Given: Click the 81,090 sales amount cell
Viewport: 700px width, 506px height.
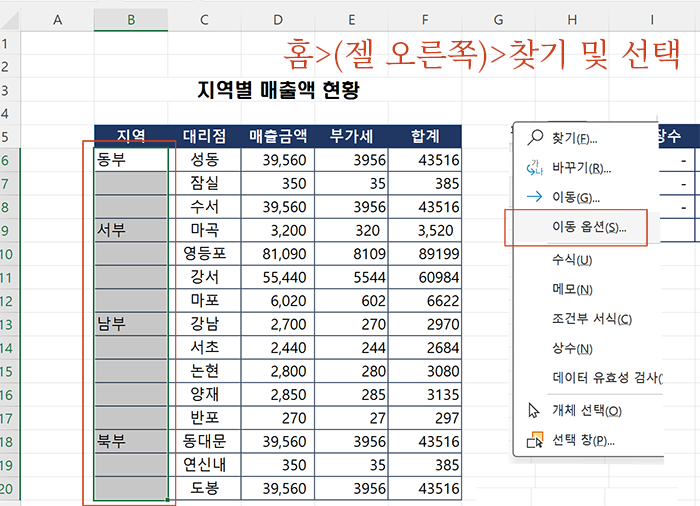Looking at the screenshot, I should click(x=278, y=254).
